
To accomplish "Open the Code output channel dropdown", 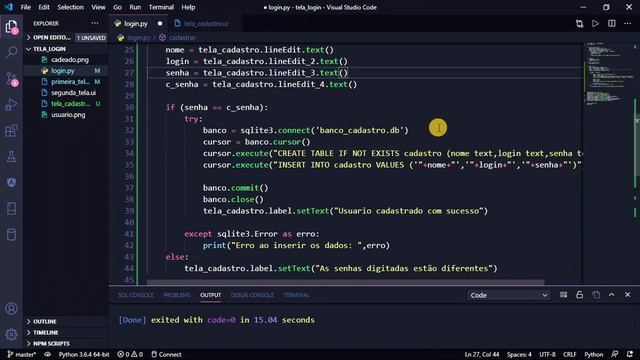I will point(509,295).
